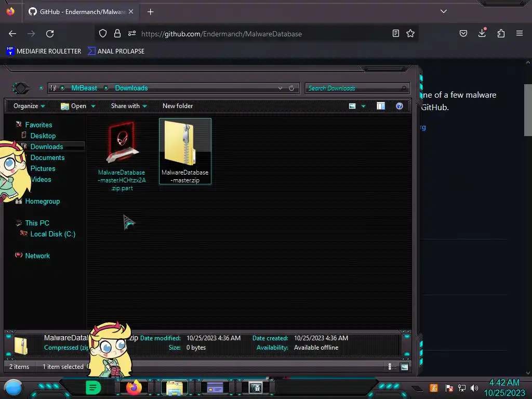The width and height of the screenshot is (532, 399).
Task: Click the Explorer back navigation orb
Action: click(x=21, y=88)
